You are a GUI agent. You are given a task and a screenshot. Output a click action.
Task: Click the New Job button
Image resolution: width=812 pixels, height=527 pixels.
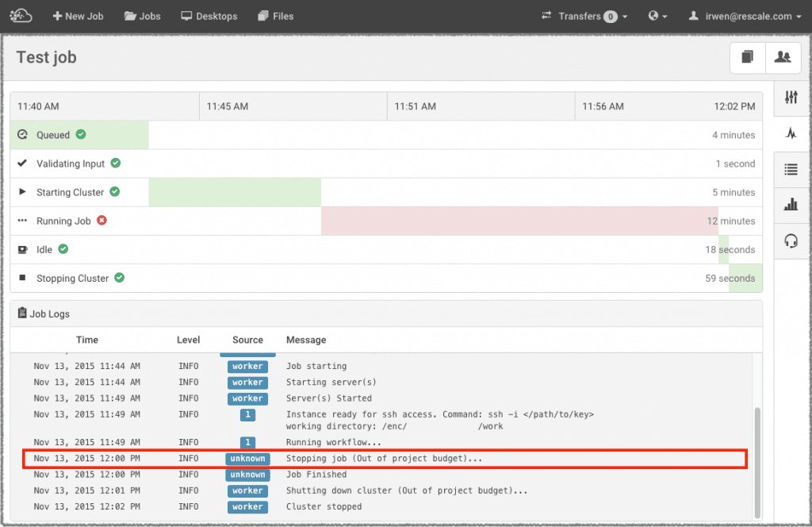[x=78, y=16]
